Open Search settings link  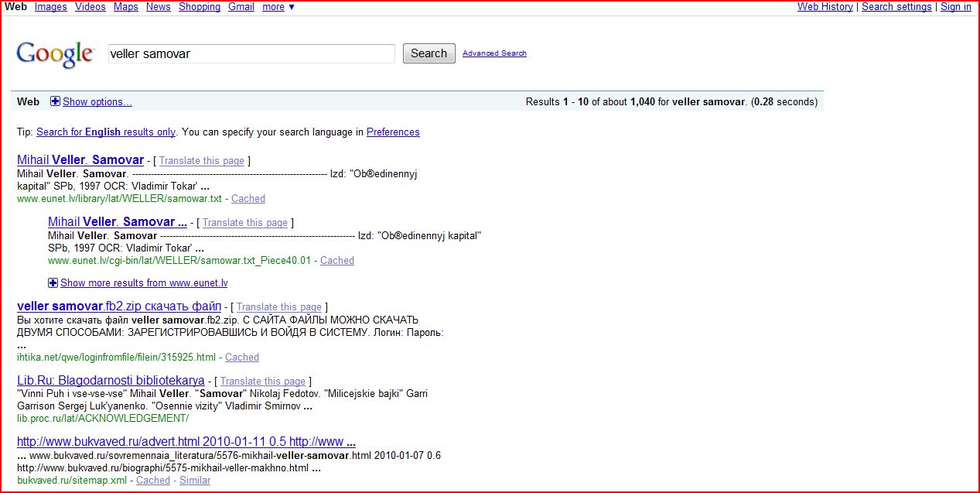click(896, 7)
